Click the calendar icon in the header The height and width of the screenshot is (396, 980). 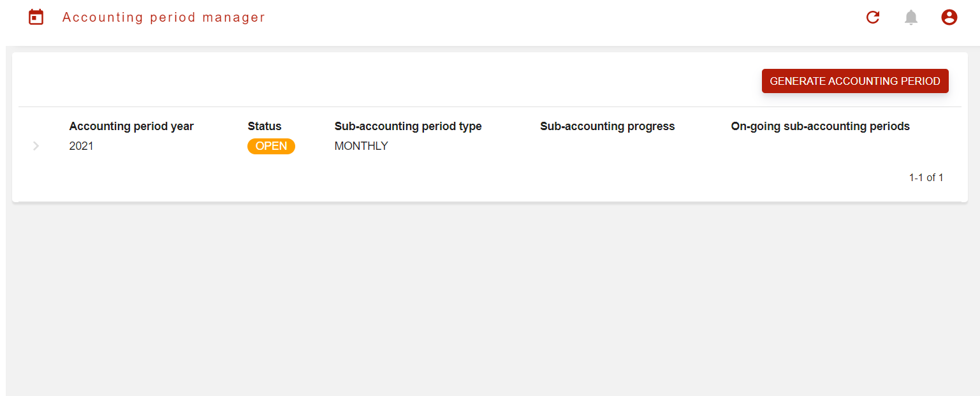(36, 17)
